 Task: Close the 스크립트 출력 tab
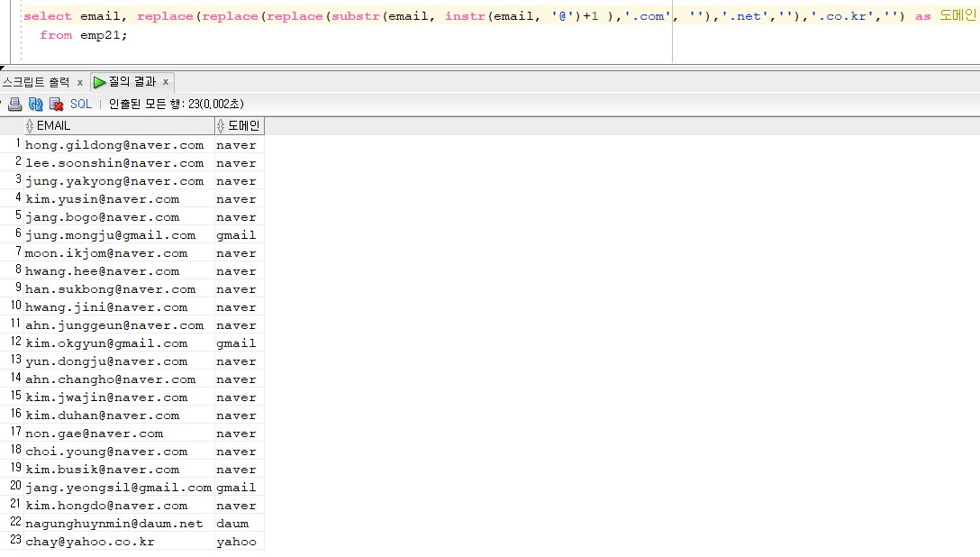point(80,83)
